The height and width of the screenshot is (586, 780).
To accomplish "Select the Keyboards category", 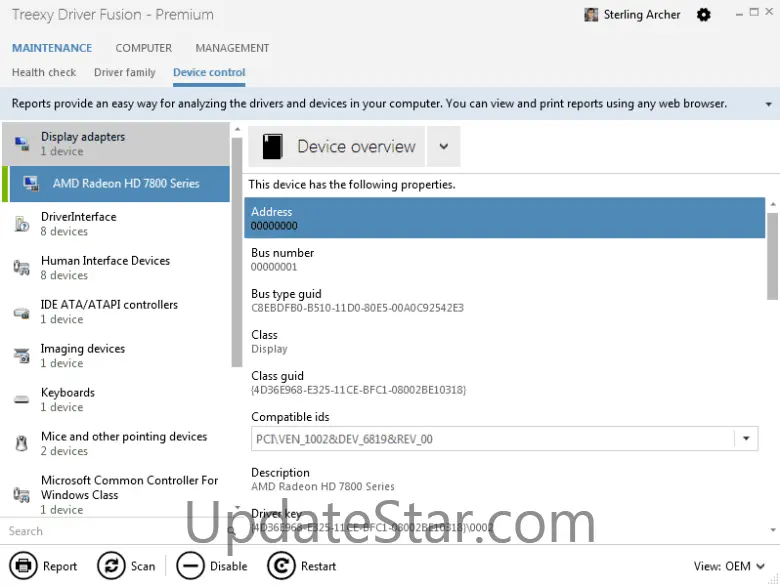I will pyautogui.click(x=116, y=399).
